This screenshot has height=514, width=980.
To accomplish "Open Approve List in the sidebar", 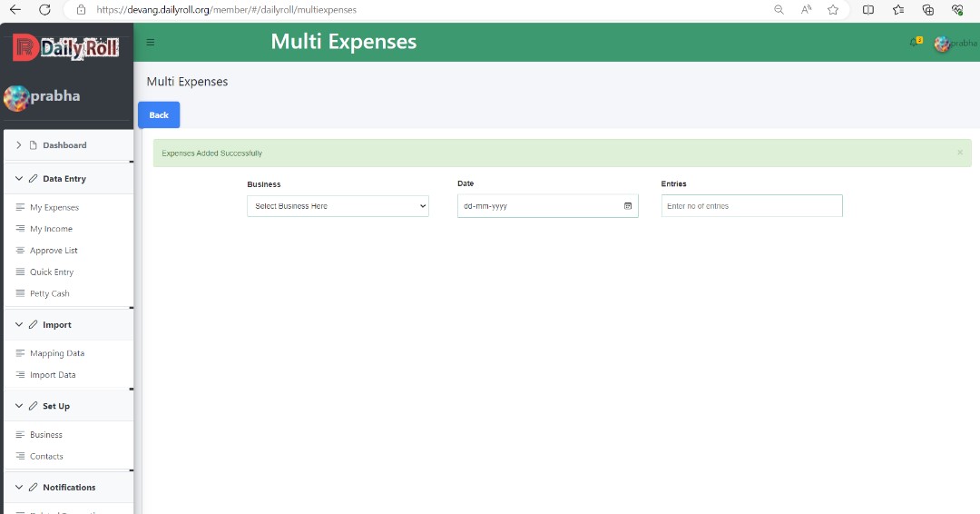I will (54, 250).
